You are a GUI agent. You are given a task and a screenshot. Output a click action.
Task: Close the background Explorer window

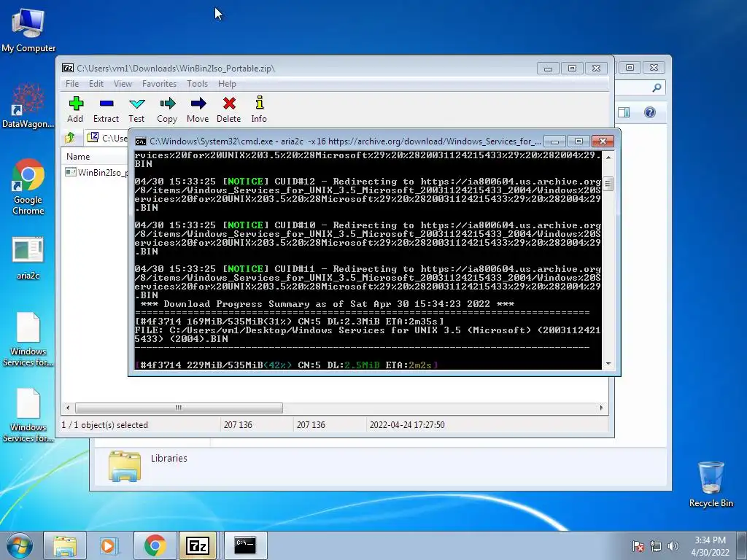point(654,68)
